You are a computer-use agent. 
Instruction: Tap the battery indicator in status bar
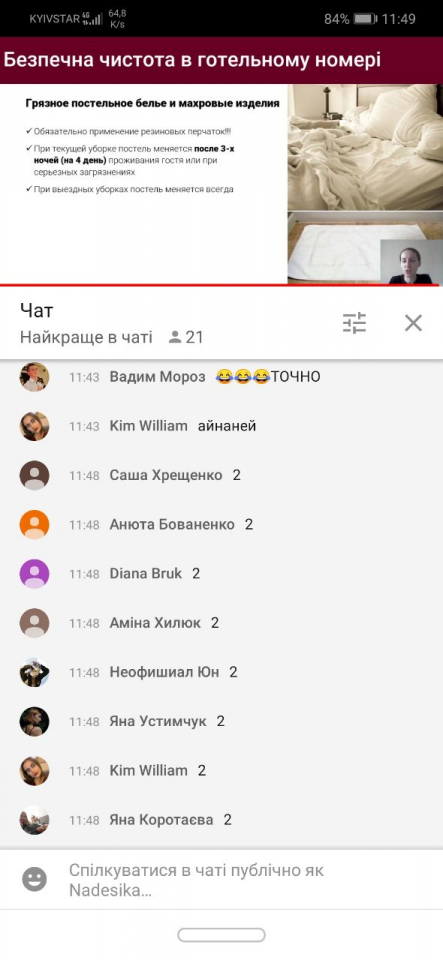[x=365, y=19]
